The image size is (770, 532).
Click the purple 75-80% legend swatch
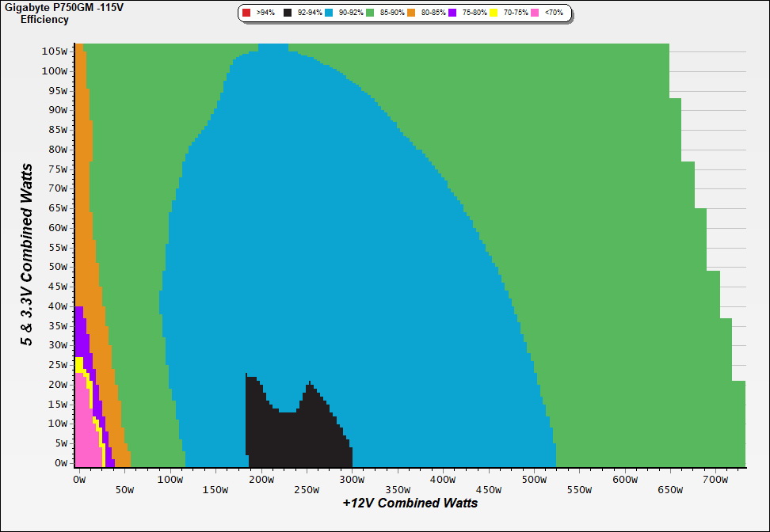point(452,13)
